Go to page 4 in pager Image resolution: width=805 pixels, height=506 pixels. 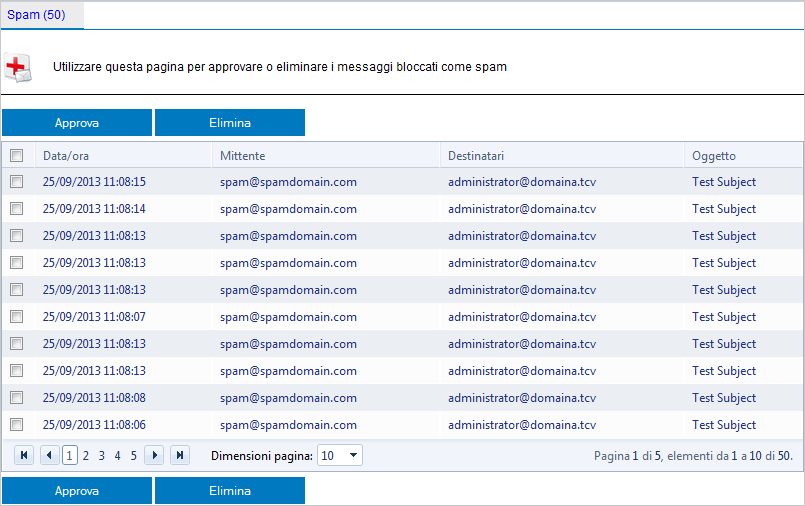point(118,456)
